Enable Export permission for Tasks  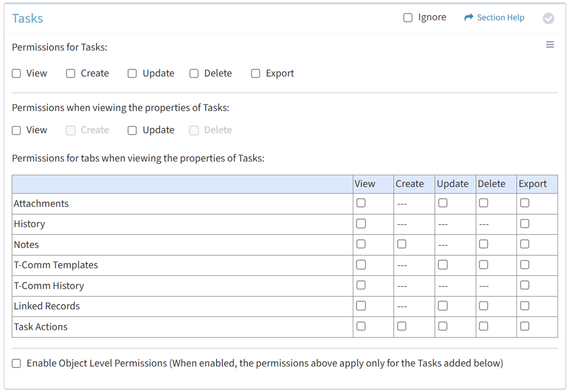click(255, 73)
